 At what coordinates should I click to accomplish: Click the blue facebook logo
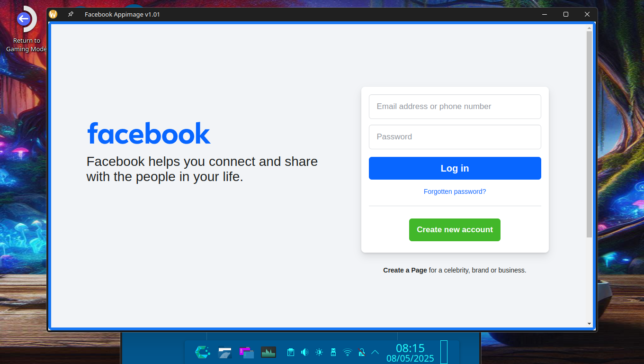pyautogui.click(x=149, y=133)
